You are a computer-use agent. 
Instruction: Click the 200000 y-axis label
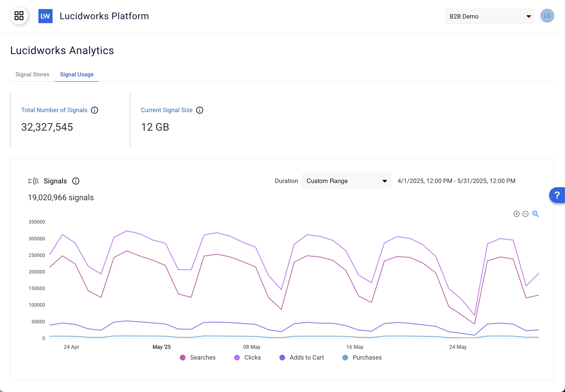(x=37, y=272)
